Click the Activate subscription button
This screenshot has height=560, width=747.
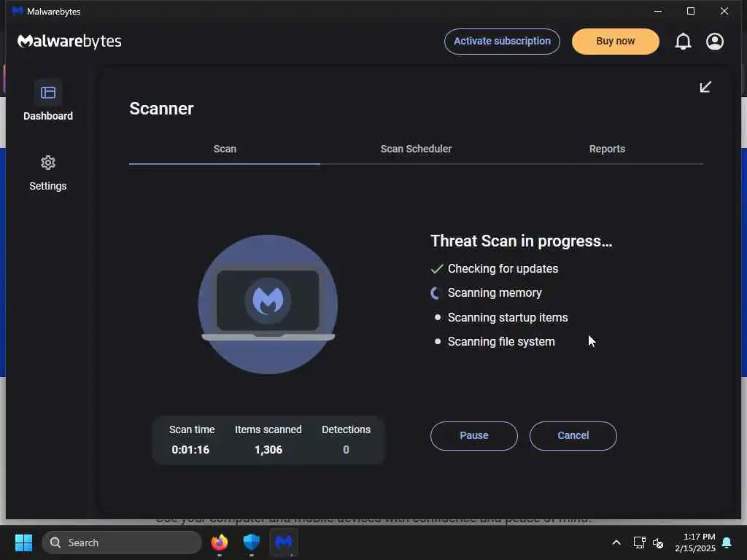click(x=502, y=42)
